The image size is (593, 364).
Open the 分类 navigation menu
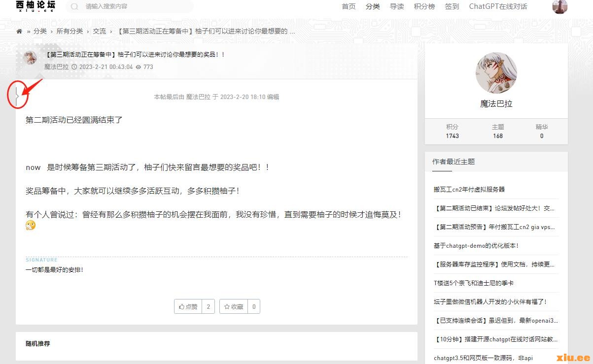click(373, 6)
